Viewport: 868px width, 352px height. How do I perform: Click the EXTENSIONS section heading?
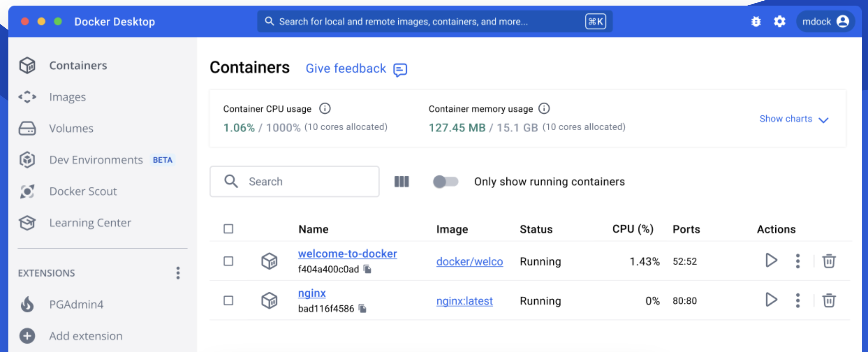point(47,273)
